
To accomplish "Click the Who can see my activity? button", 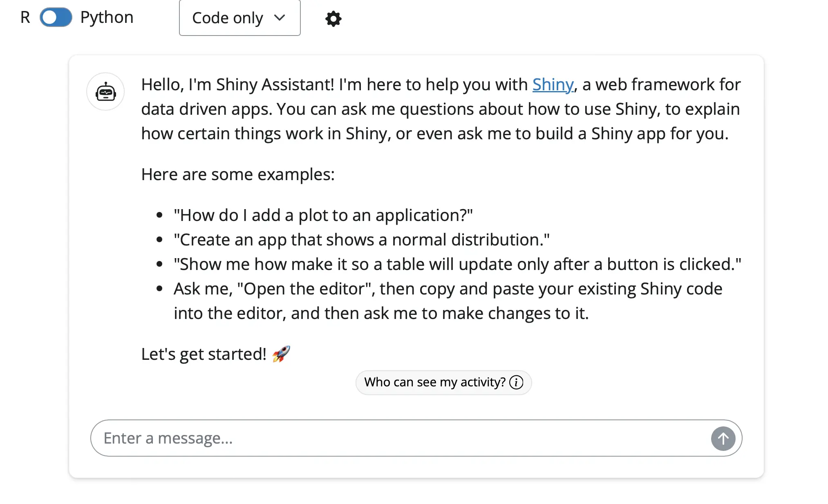I will point(443,382).
